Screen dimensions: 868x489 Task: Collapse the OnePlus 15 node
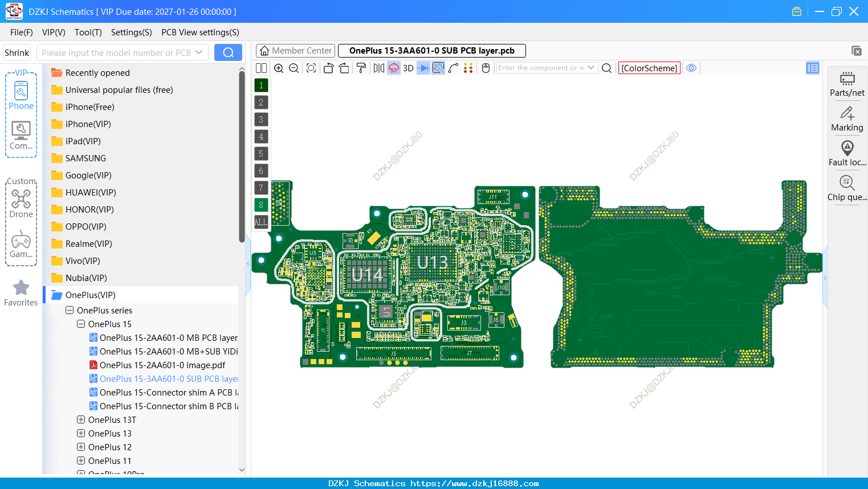(81, 324)
